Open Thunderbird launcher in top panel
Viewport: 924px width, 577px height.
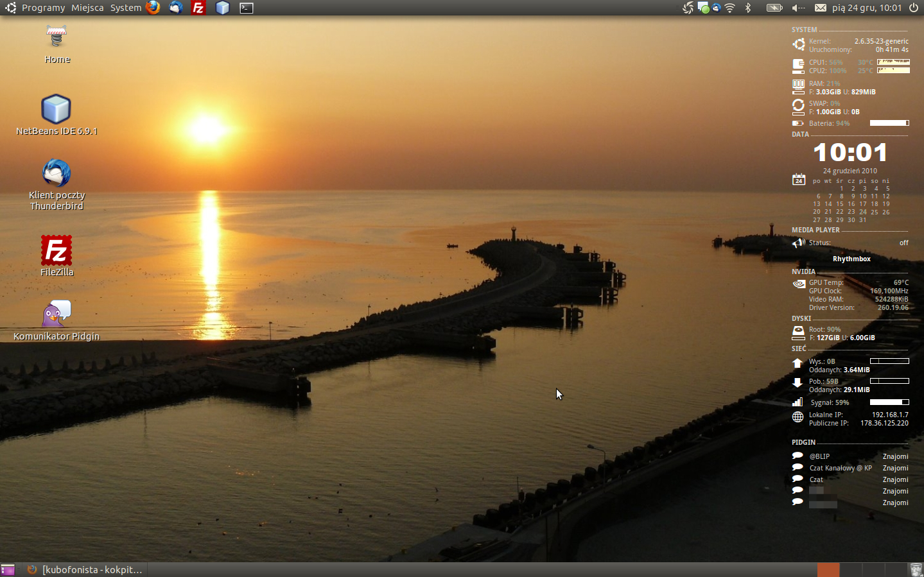[176, 8]
